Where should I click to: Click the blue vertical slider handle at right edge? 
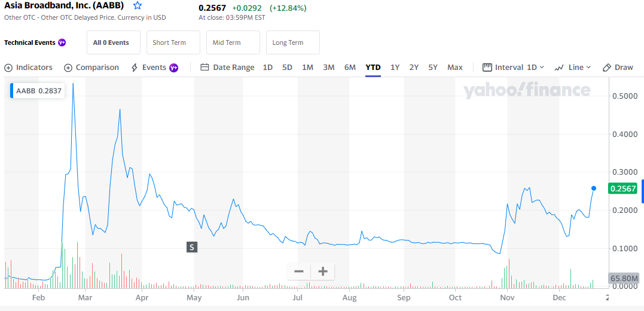coord(643,191)
